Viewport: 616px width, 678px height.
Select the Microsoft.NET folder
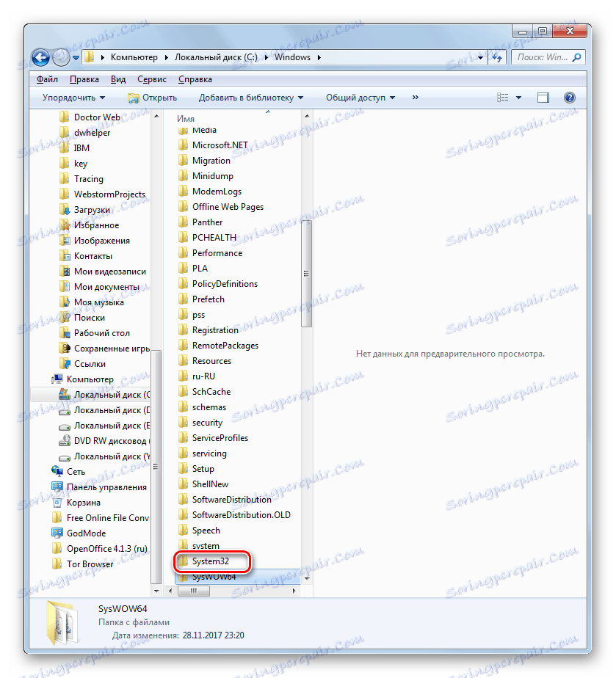(212, 145)
